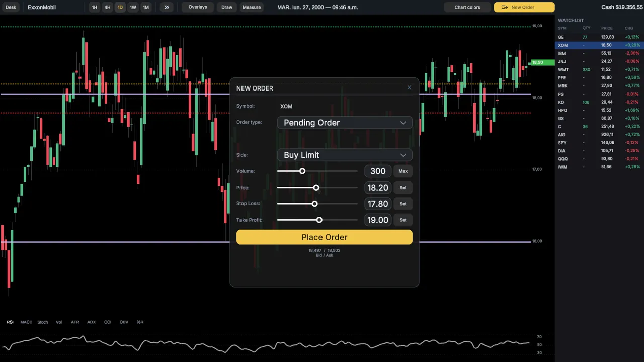The height and width of the screenshot is (362, 644).
Task: Open the Measure tool
Action: point(252,7)
